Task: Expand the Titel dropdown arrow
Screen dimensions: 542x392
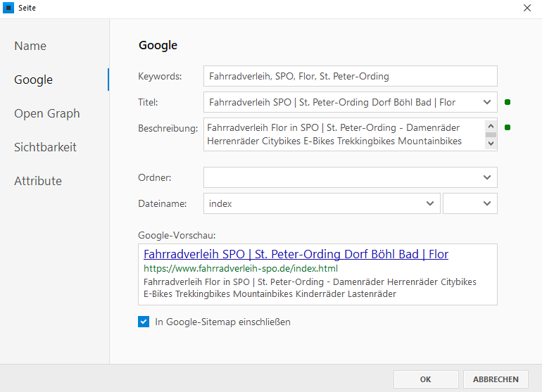Action: click(487, 103)
